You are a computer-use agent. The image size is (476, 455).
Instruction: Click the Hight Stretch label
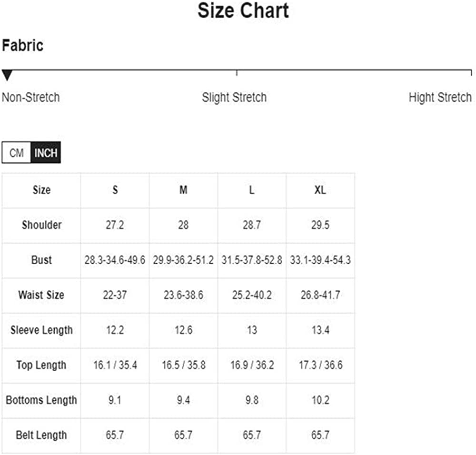(440, 98)
